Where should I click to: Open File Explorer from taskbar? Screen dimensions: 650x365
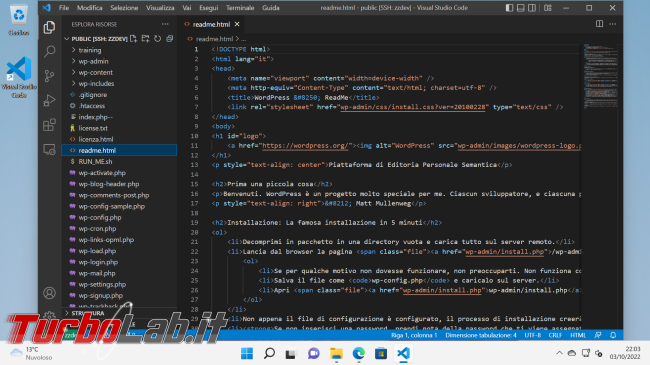336,353
